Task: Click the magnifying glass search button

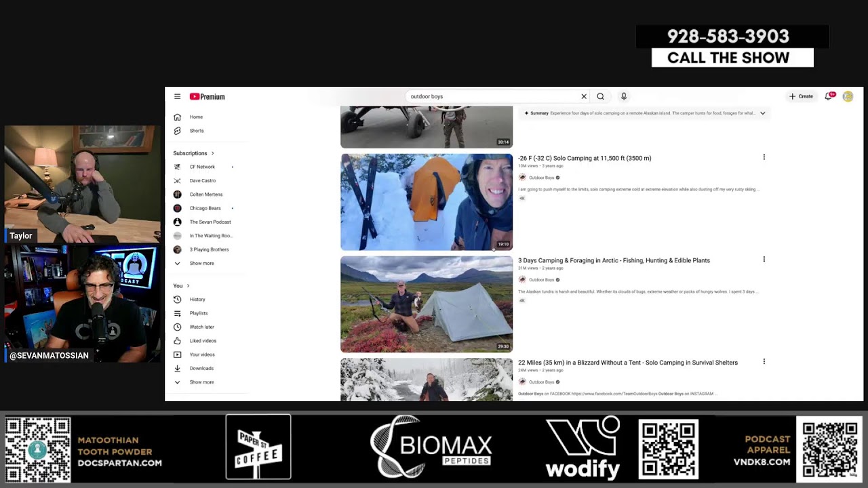Action: click(600, 96)
